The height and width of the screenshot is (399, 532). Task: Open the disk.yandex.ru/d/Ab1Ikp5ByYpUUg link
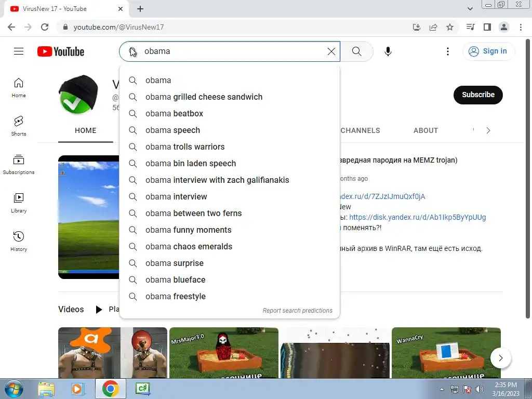(417, 217)
